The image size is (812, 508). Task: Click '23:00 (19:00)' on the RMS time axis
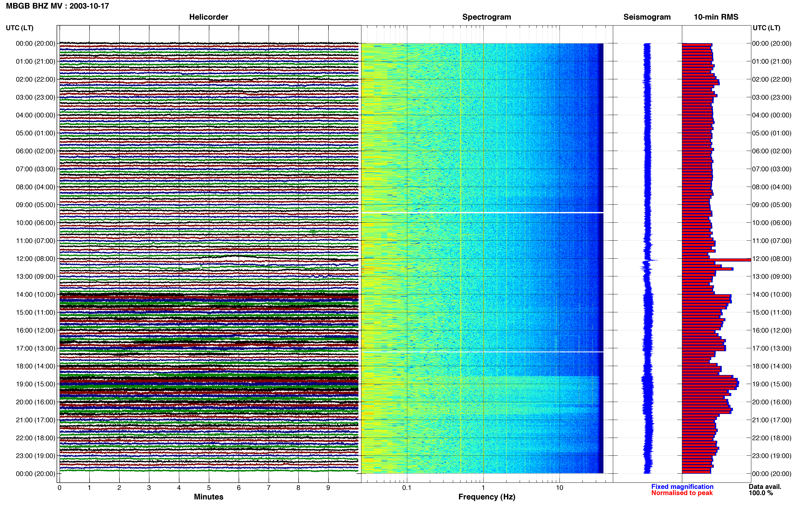[x=772, y=456]
